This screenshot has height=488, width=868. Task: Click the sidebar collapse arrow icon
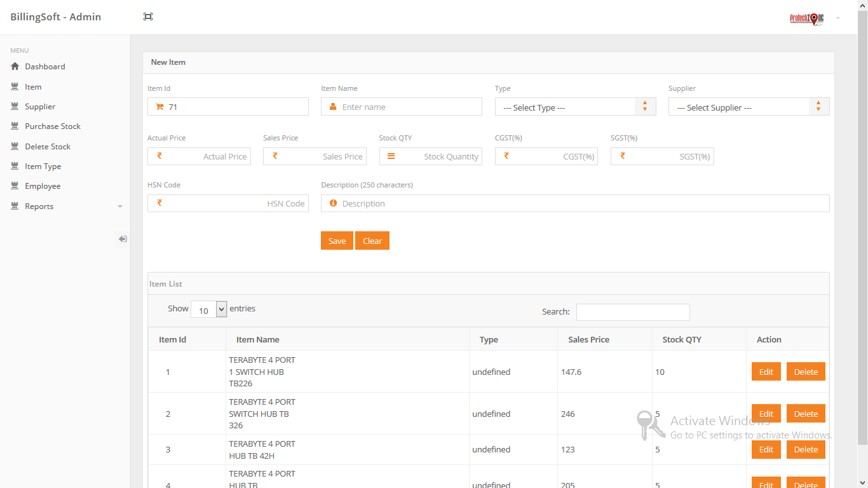click(x=122, y=238)
